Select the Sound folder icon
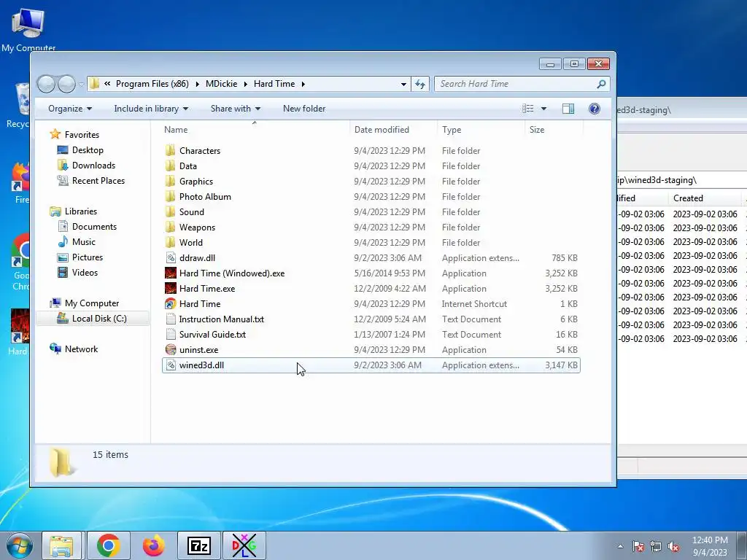747x560 pixels. coord(171,212)
